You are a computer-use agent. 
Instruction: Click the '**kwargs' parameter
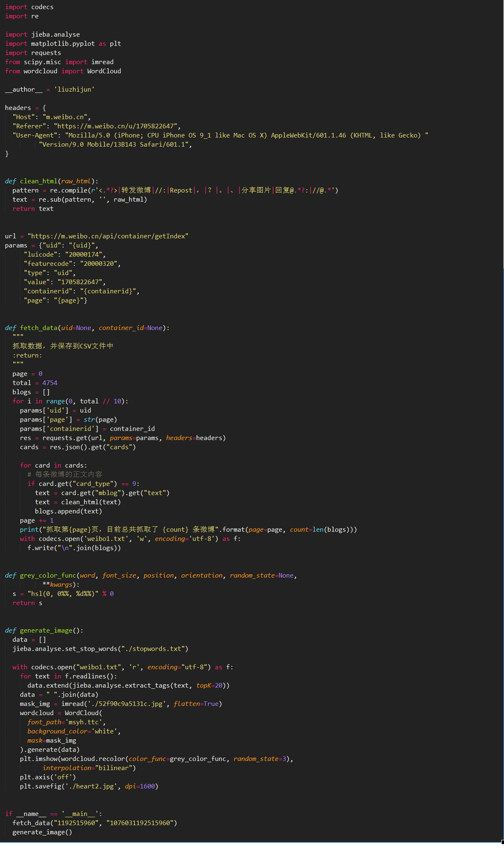click(57, 585)
